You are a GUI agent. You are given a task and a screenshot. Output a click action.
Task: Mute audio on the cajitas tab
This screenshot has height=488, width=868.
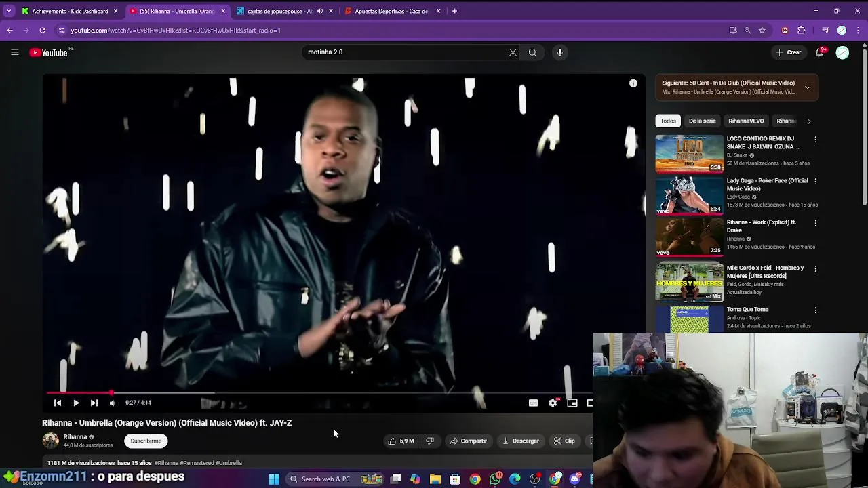319,11
